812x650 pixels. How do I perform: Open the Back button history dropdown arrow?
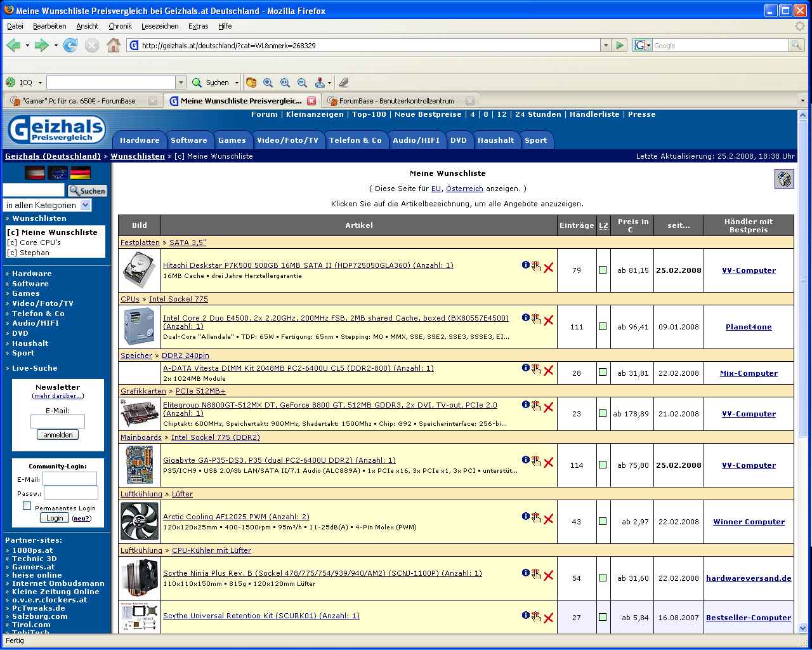point(27,45)
